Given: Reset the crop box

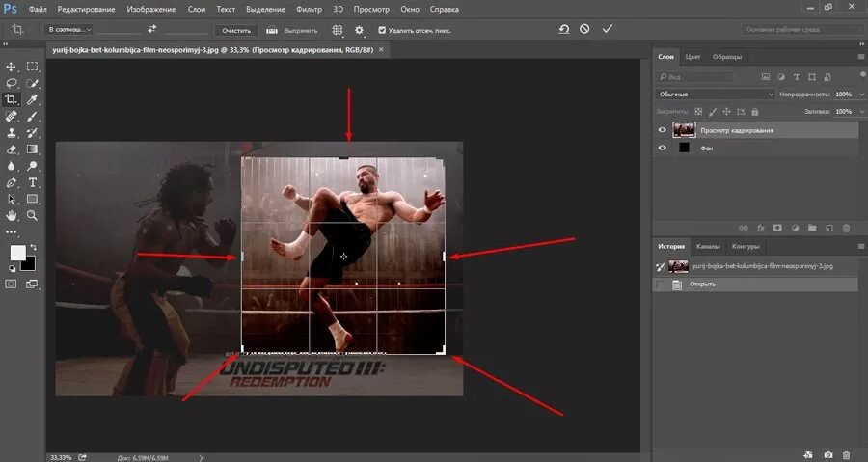Looking at the screenshot, I should 564,29.
